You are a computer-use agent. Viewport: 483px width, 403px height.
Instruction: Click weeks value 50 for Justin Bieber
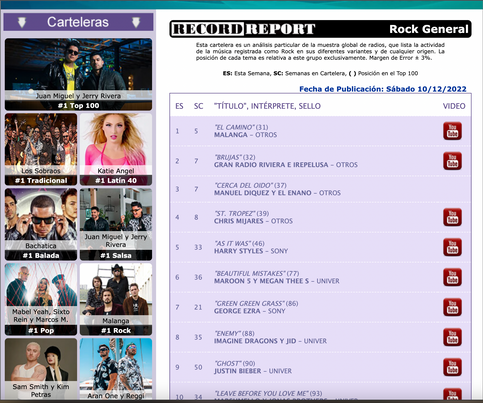[198, 367]
